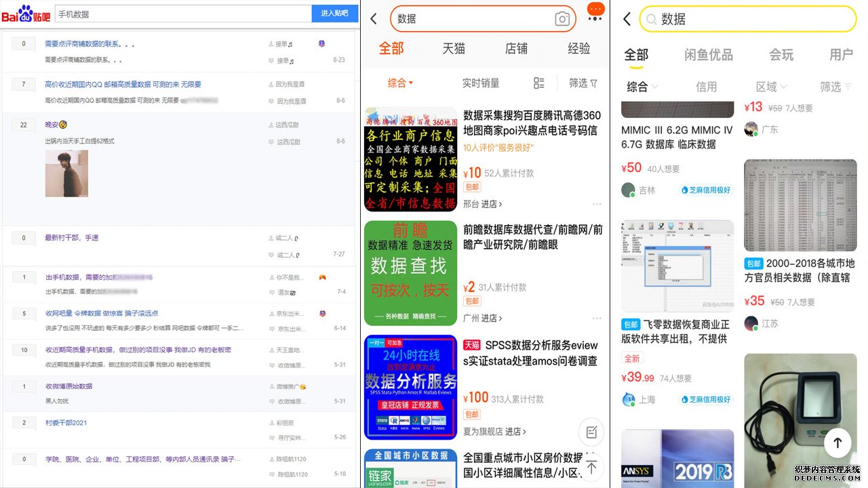Switch to the 会玩 tab
Image resolution: width=868 pixels, height=488 pixels.
pyautogui.click(x=781, y=55)
